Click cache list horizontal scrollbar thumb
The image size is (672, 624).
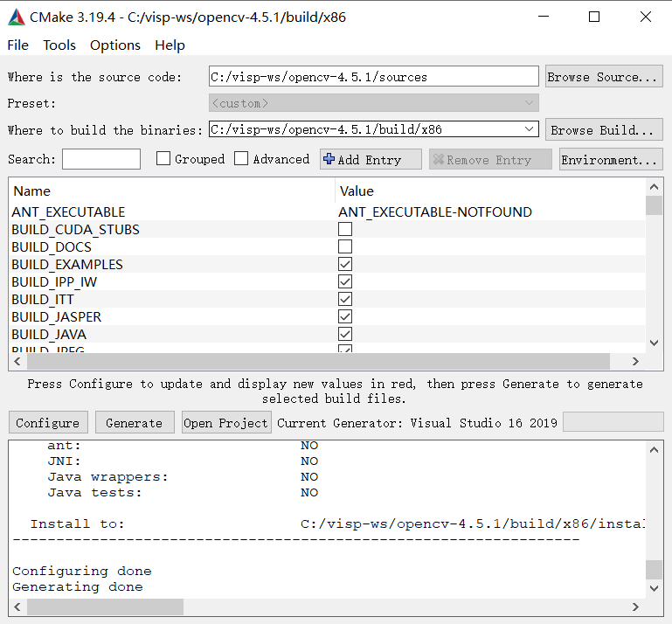click(x=318, y=361)
